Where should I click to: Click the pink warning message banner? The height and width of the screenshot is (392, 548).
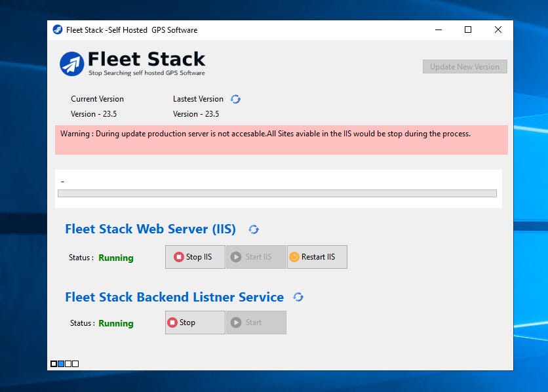tap(281, 138)
